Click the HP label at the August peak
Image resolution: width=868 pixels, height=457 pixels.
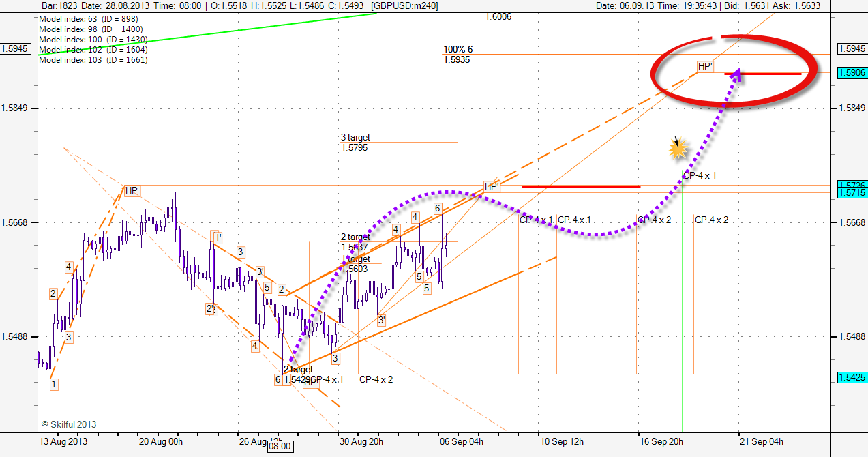click(x=131, y=190)
